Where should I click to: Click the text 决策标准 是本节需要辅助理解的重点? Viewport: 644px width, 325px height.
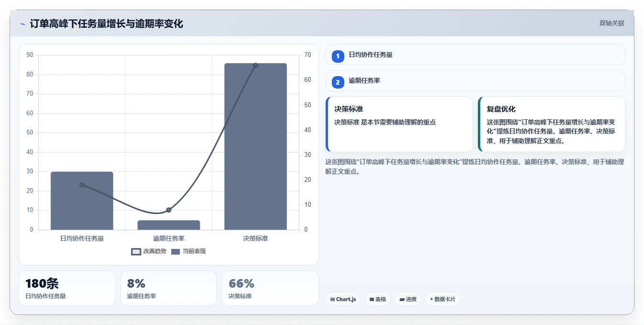pyautogui.click(x=385, y=122)
